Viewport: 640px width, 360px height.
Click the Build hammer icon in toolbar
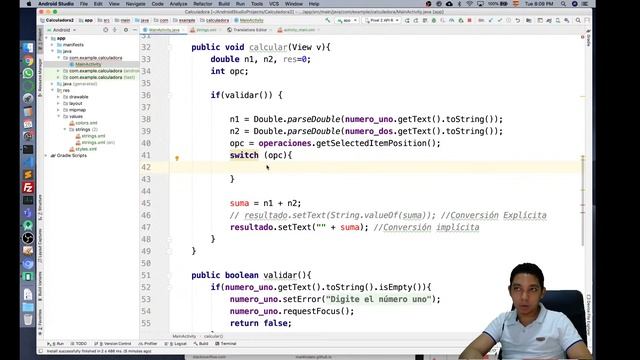[328, 20]
